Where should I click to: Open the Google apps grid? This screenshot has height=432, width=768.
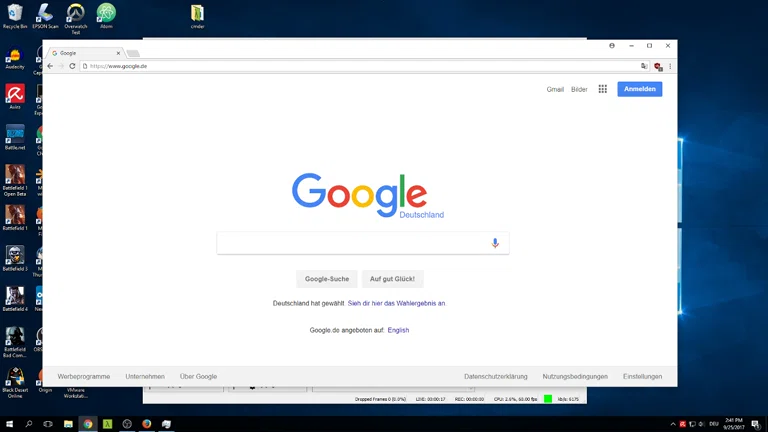602,89
